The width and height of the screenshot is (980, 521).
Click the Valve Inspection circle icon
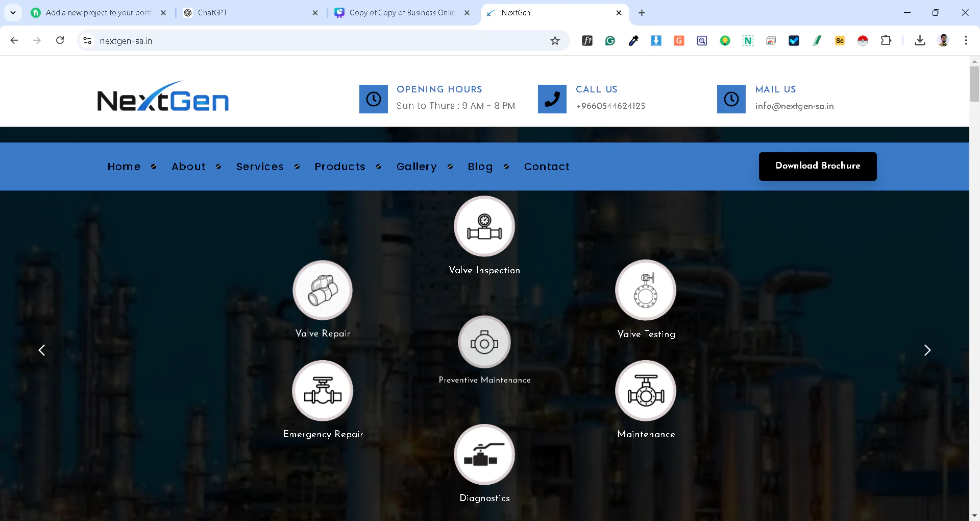(x=484, y=226)
